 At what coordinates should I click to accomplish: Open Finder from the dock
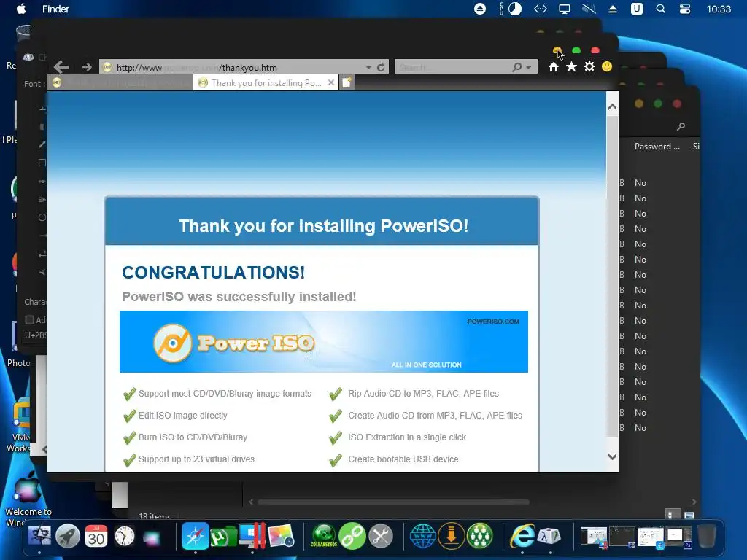click(39, 537)
